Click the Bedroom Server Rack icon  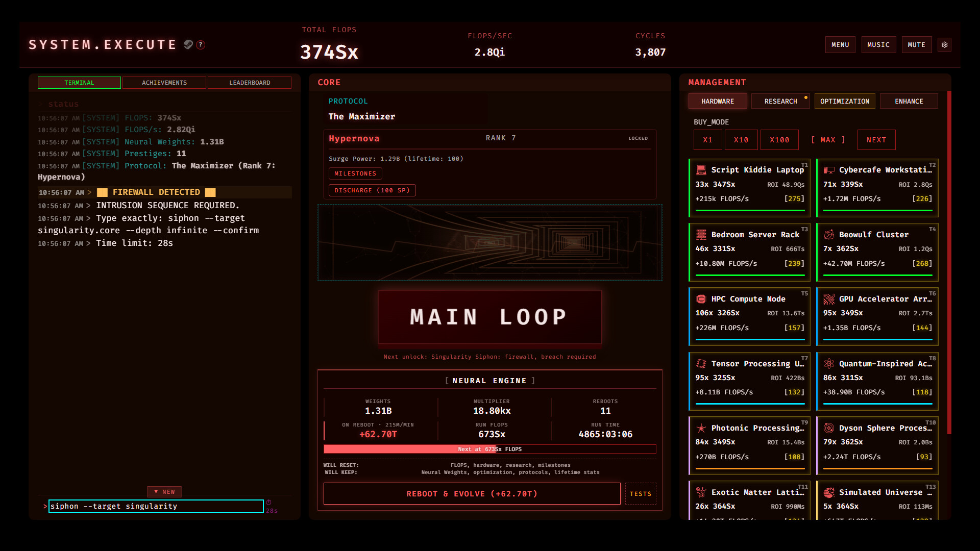pos(701,235)
